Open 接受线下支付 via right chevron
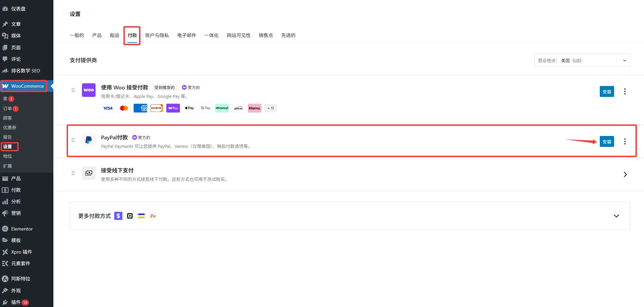The height and width of the screenshot is (307, 644). (625, 174)
